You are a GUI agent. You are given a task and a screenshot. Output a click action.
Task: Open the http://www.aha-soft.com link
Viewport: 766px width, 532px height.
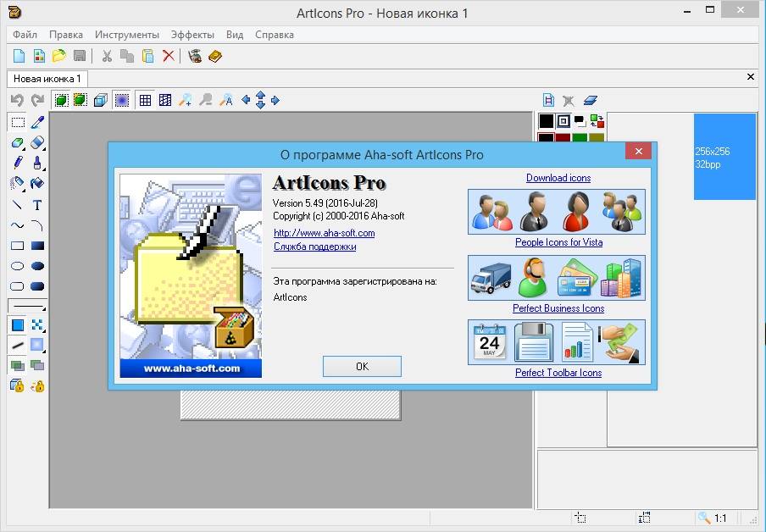click(x=325, y=233)
